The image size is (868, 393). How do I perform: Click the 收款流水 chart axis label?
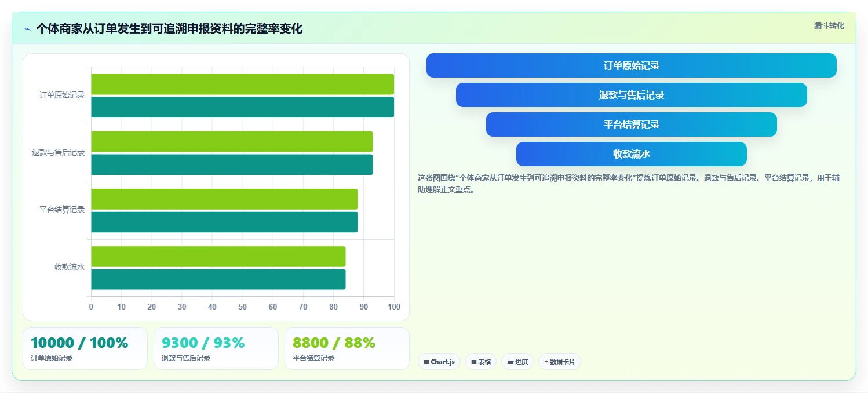coord(70,267)
